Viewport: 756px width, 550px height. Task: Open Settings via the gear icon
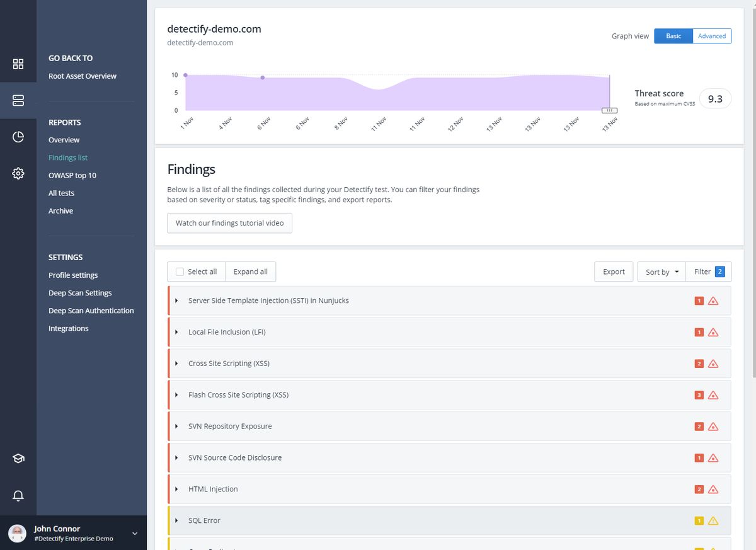pyautogui.click(x=18, y=173)
